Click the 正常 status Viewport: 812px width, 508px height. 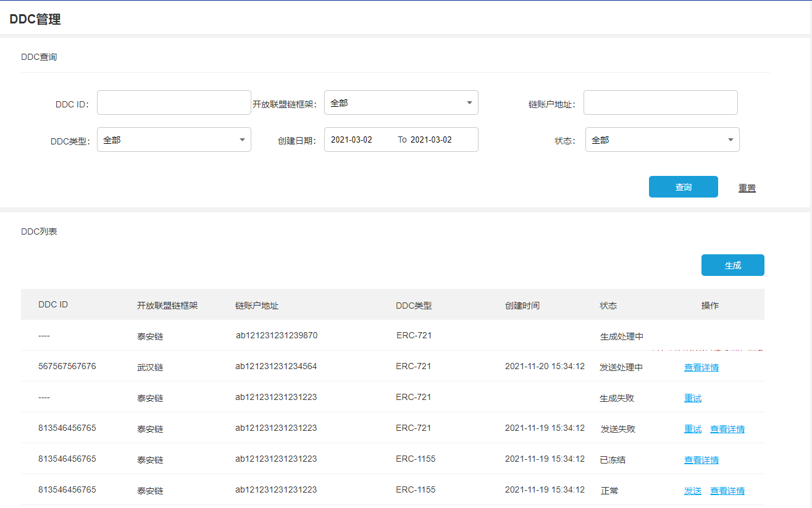(x=609, y=491)
